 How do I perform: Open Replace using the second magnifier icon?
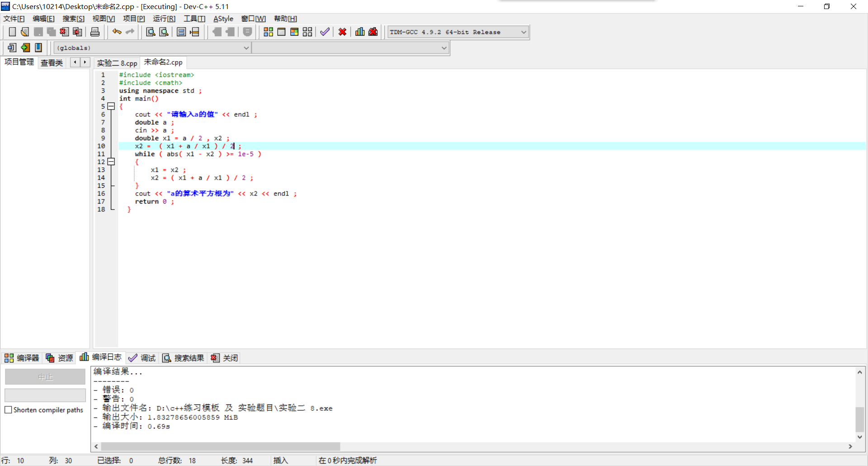(x=164, y=32)
